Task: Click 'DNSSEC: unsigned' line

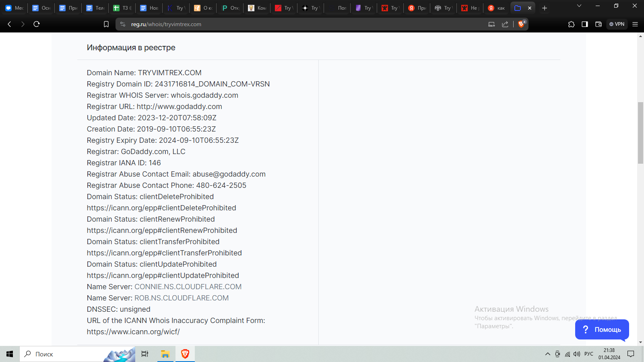Action: (x=119, y=309)
